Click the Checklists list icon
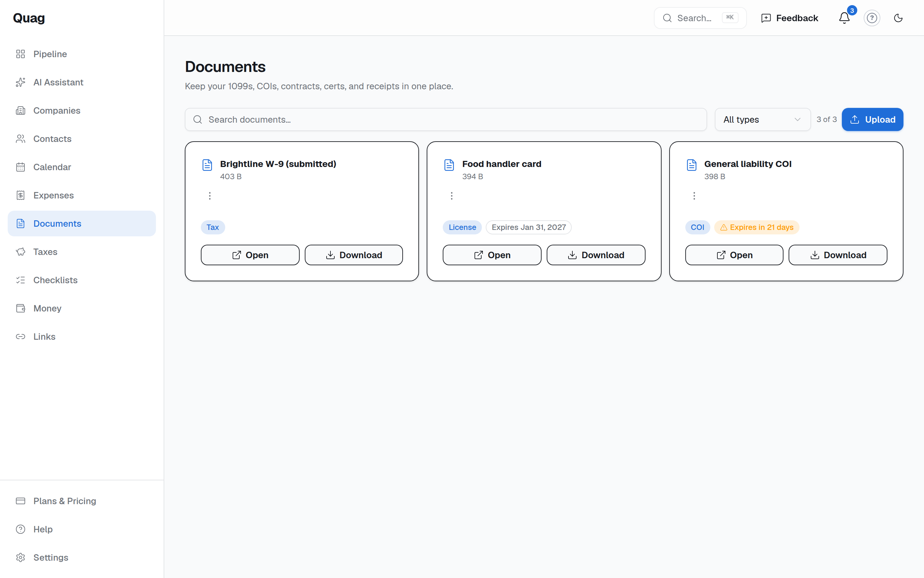Screen dimensions: 924x578 click(21, 280)
